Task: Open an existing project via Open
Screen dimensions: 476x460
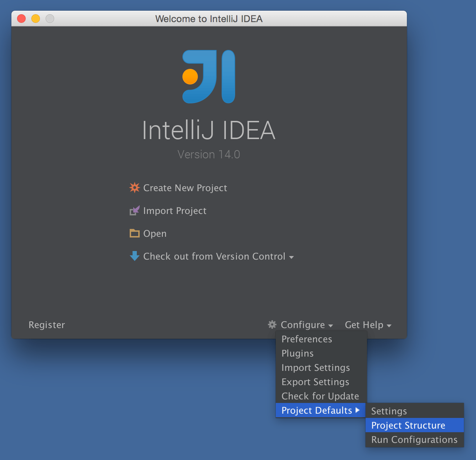Action: (155, 234)
